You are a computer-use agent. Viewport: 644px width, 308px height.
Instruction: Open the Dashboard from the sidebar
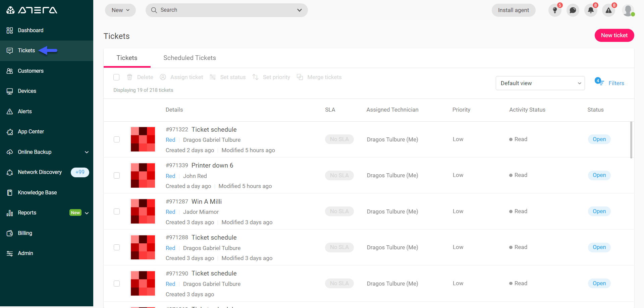click(x=31, y=30)
